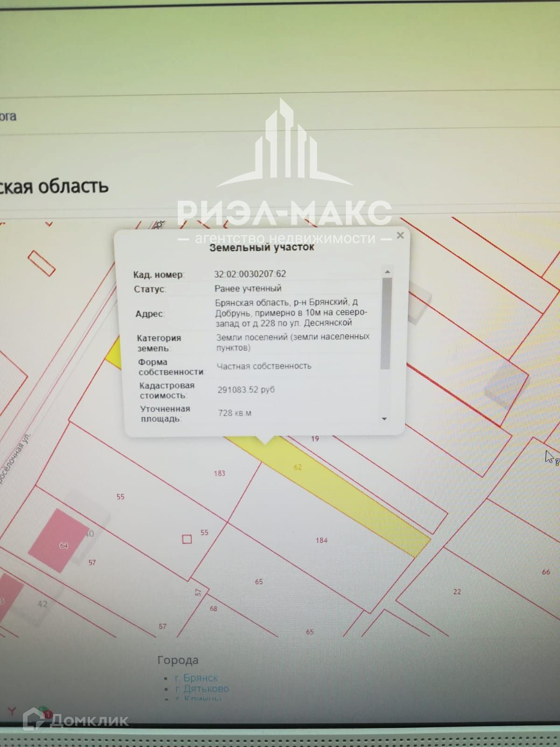Click parcel labeled 22 on map
The image size is (560, 747).
click(x=457, y=592)
